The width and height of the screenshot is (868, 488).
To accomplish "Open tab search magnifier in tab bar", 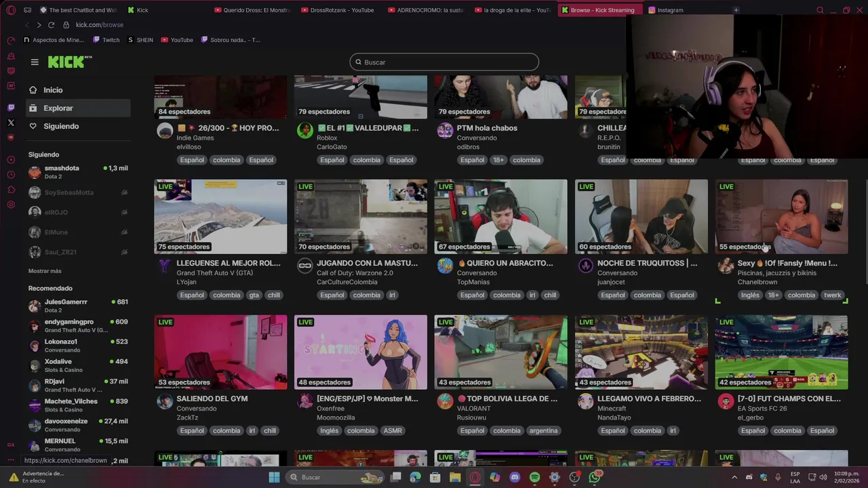I will [x=820, y=10].
